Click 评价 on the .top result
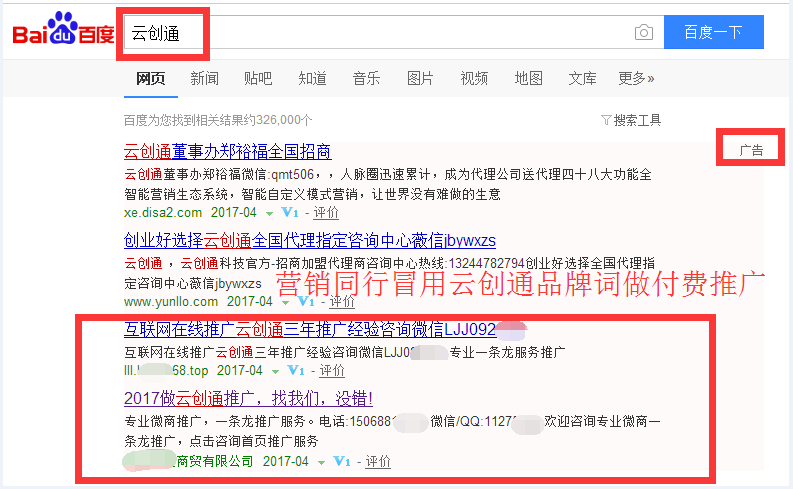The width and height of the screenshot is (793, 489). (x=332, y=371)
